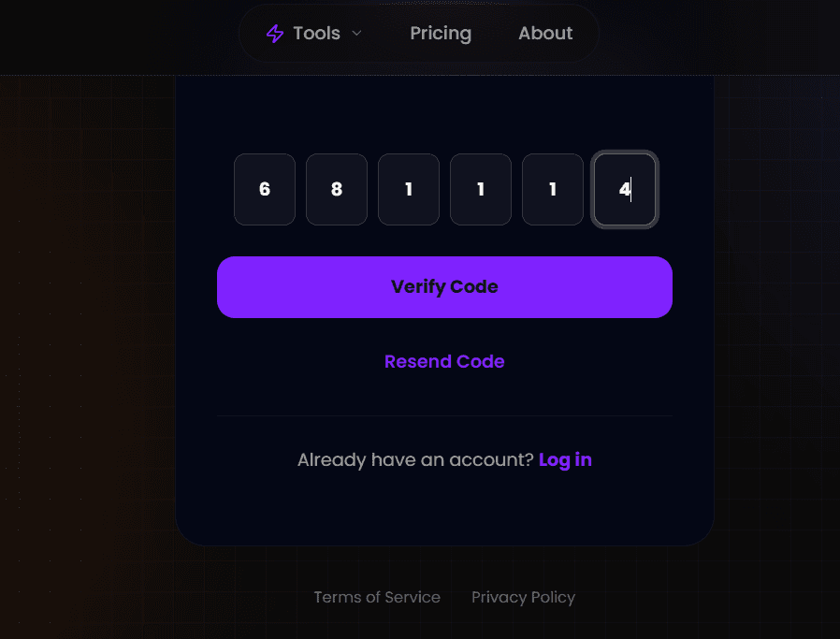Click the third verification digit box
Screen dimensions: 840x639
[x=408, y=189]
